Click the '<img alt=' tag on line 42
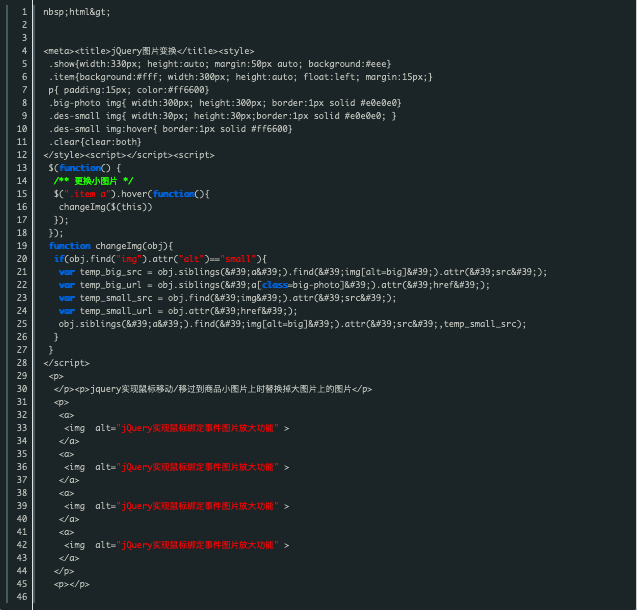Image resolution: width=637 pixels, height=610 pixels. (177, 545)
